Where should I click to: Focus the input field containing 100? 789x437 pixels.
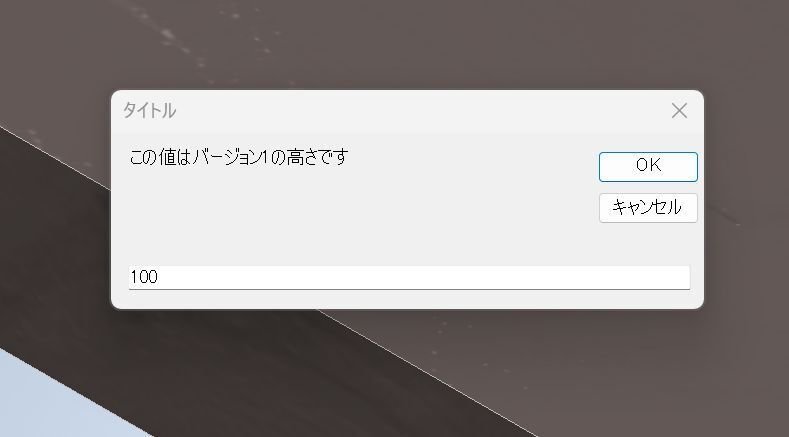coord(409,277)
